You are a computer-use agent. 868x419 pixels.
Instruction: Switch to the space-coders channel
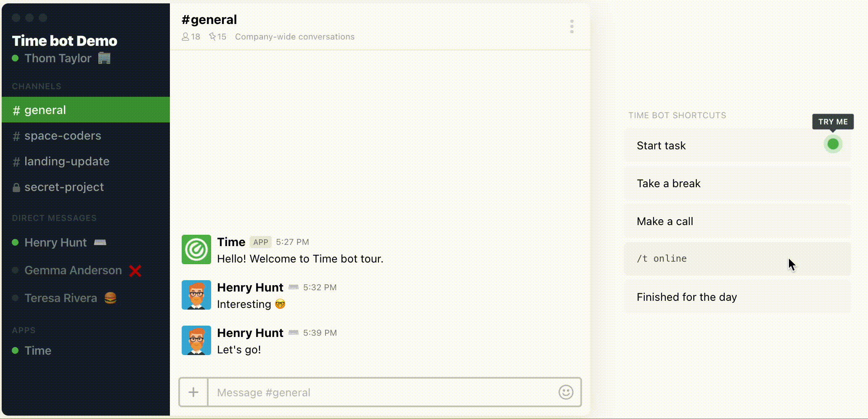point(86,135)
